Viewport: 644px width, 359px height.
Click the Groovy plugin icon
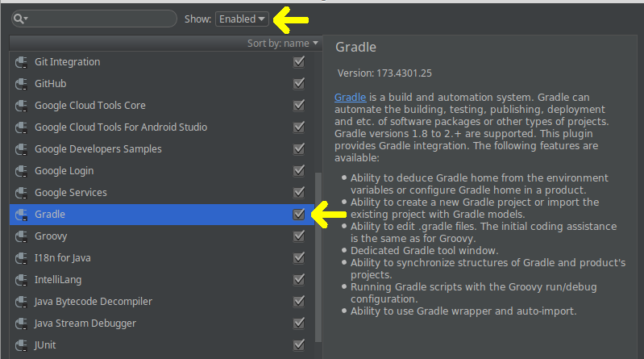pyautogui.click(x=21, y=236)
